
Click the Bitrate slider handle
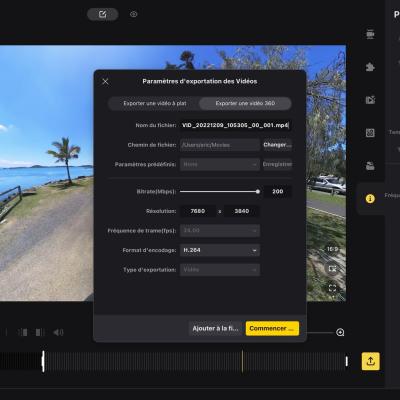(258, 192)
